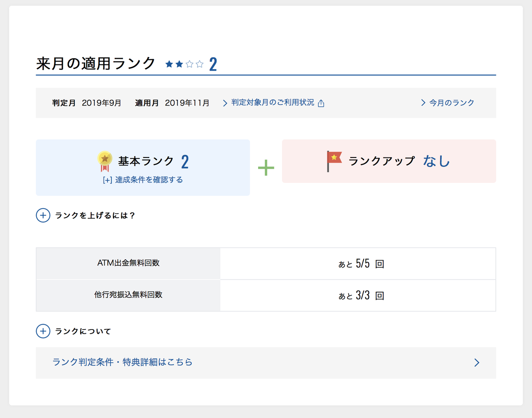The height and width of the screenshot is (418, 532).
Task: Expand the ランクについて section
Action: pos(43,331)
